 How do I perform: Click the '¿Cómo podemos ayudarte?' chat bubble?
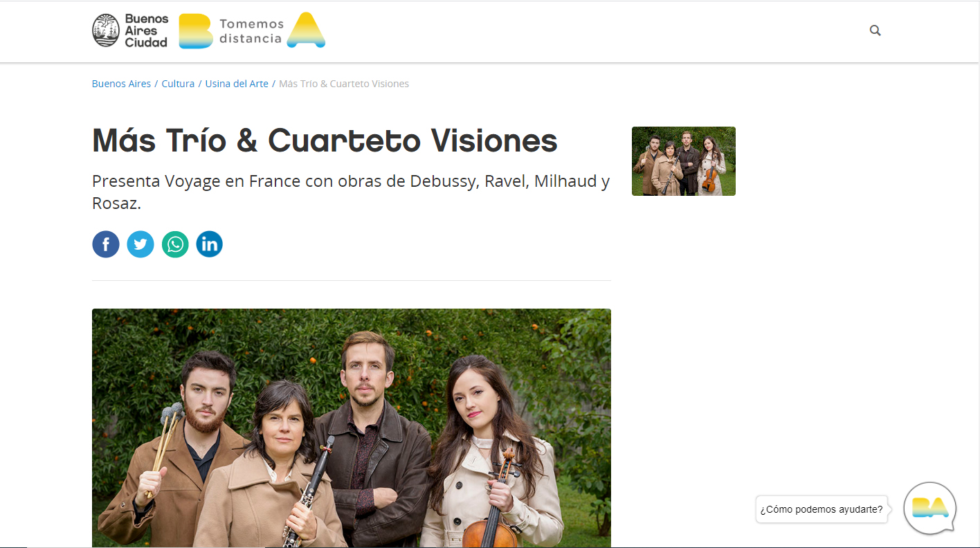[822, 509]
